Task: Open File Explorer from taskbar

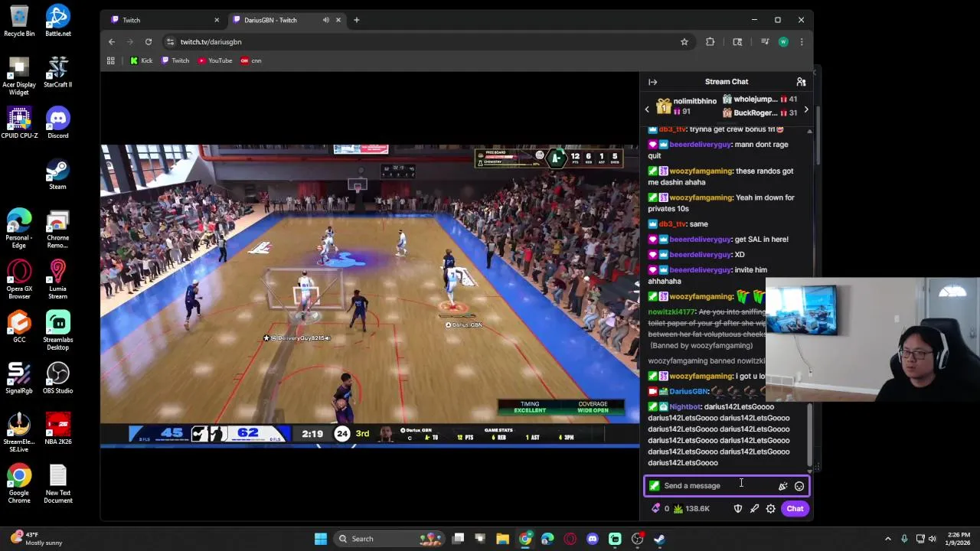Action: pos(503,539)
